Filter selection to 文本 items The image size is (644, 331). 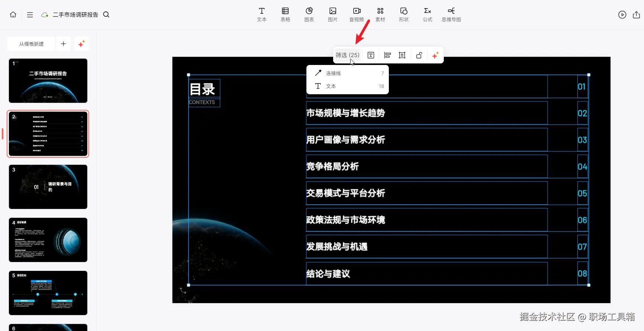tap(348, 86)
